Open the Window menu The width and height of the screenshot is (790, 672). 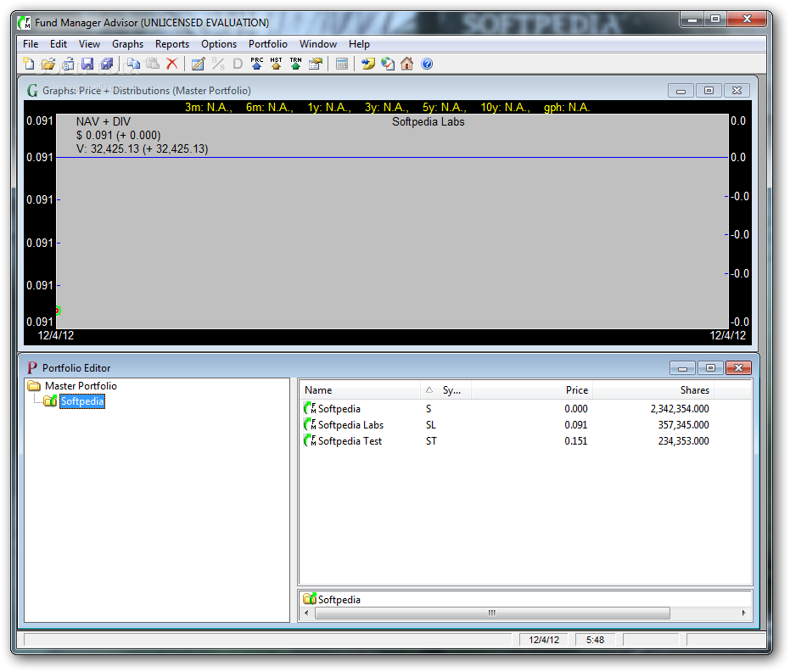pos(318,44)
